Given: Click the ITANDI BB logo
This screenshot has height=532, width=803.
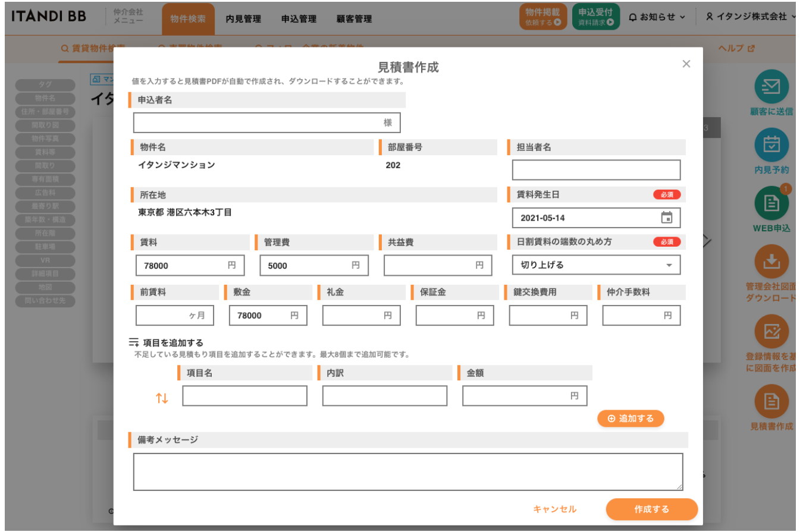Looking at the screenshot, I should (x=48, y=17).
